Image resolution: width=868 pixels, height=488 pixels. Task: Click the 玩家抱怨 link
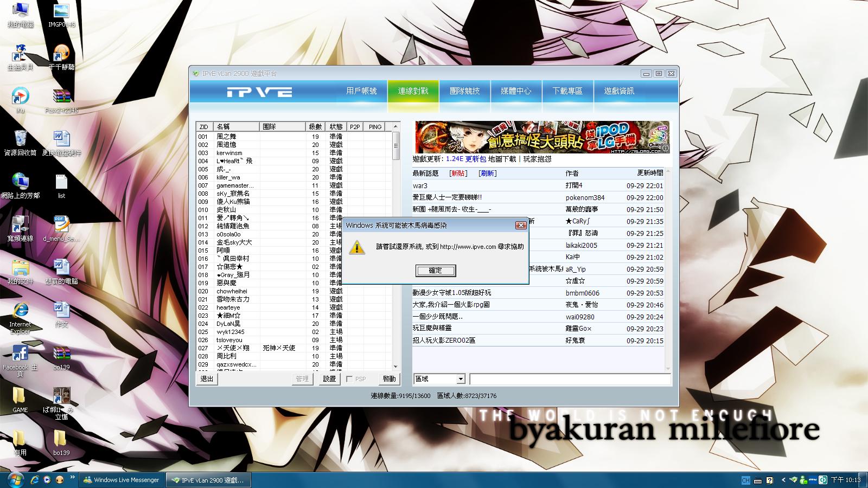pos(538,159)
